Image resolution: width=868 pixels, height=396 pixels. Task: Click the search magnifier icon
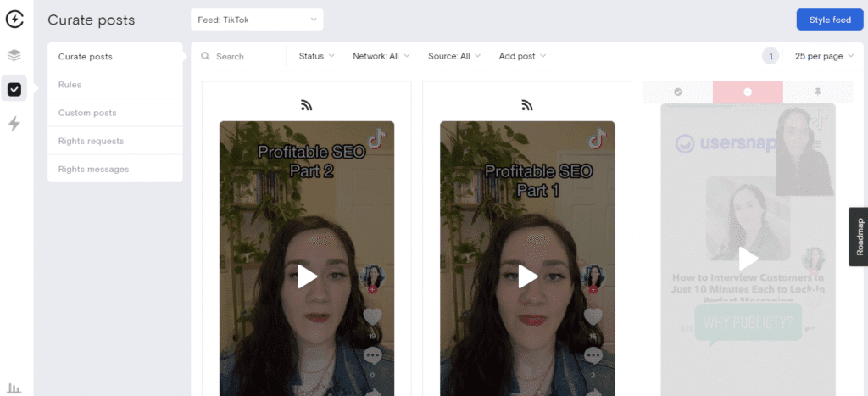(205, 56)
